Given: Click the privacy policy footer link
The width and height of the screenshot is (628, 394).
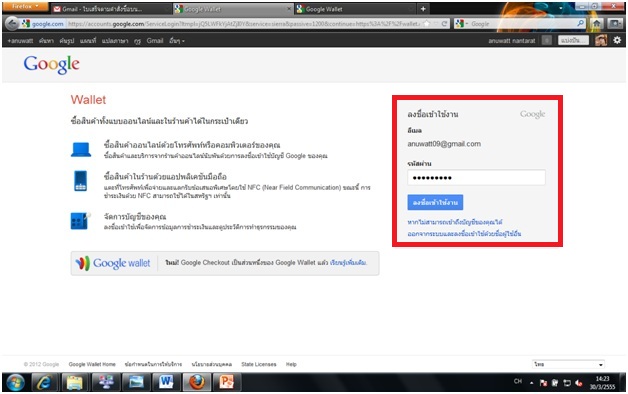Looking at the screenshot, I should [x=211, y=364].
